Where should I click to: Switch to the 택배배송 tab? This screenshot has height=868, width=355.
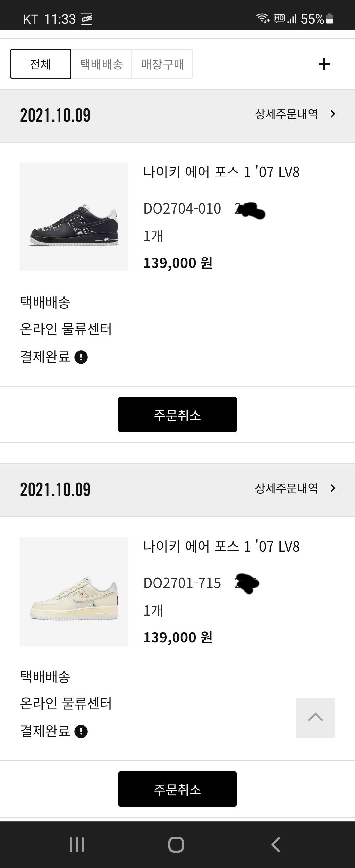click(101, 64)
